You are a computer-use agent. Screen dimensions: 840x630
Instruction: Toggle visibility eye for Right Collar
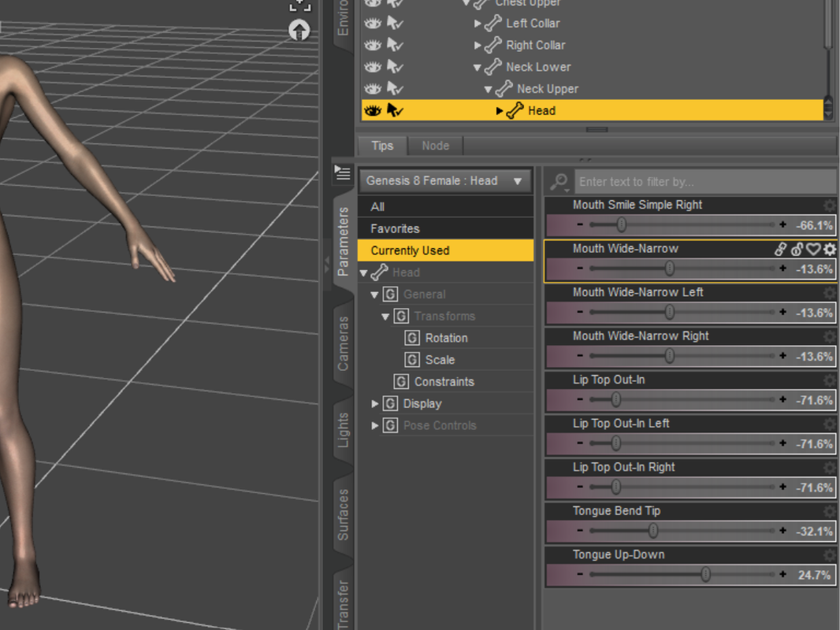tap(373, 45)
